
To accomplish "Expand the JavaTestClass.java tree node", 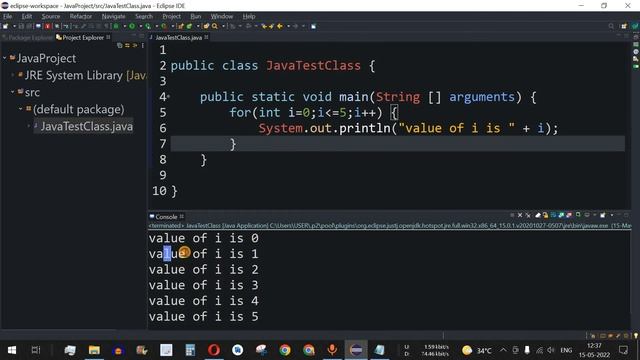I will coord(29,126).
